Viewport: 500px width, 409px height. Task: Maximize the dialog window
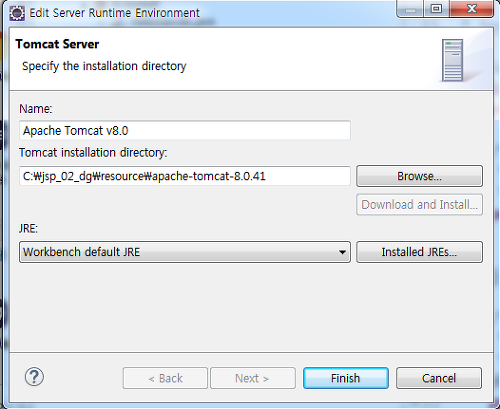coord(436,9)
